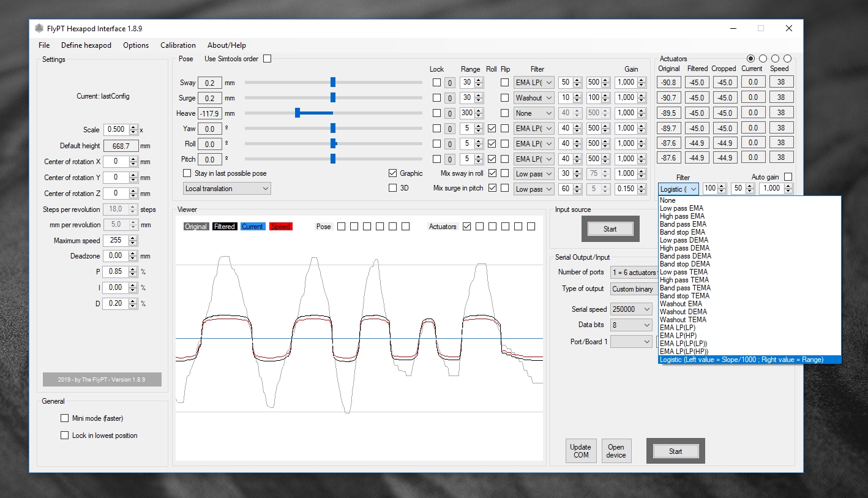This screenshot has height=498, width=868.
Task: Click the FlyPT hexagon app icon
Action: (39, 28)
